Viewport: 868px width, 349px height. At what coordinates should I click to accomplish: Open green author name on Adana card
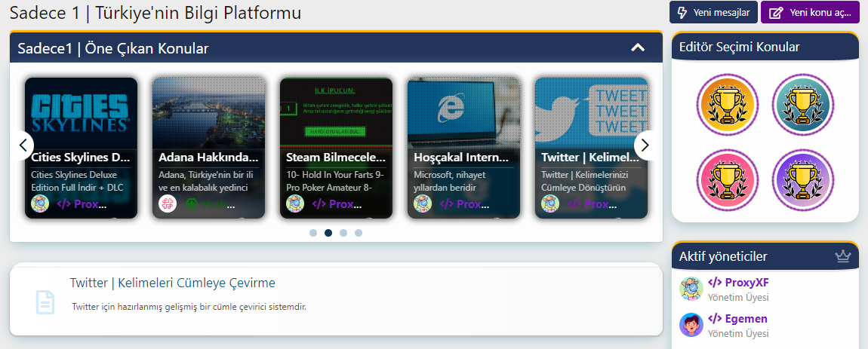[x=211, y=204]
